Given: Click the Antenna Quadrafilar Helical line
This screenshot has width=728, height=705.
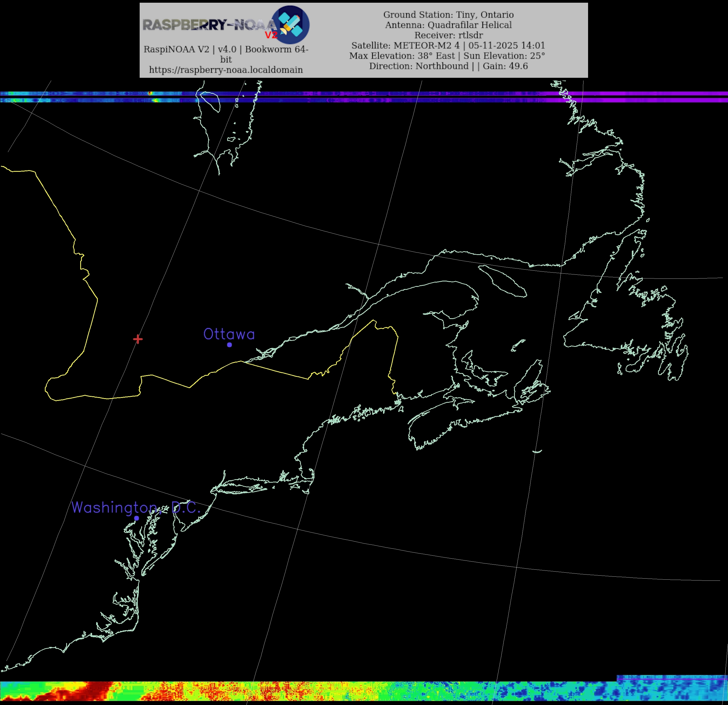Looking at the screenshot, I should [448, 25].
